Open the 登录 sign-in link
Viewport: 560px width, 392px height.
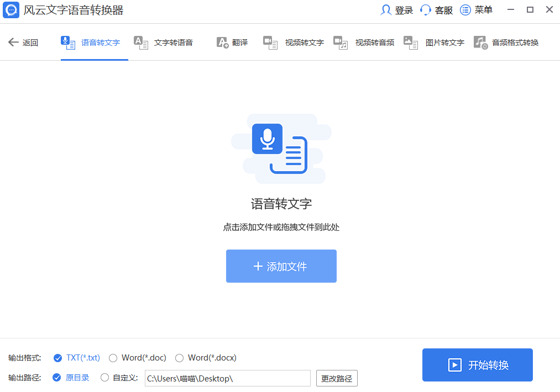tap(396, 9)
